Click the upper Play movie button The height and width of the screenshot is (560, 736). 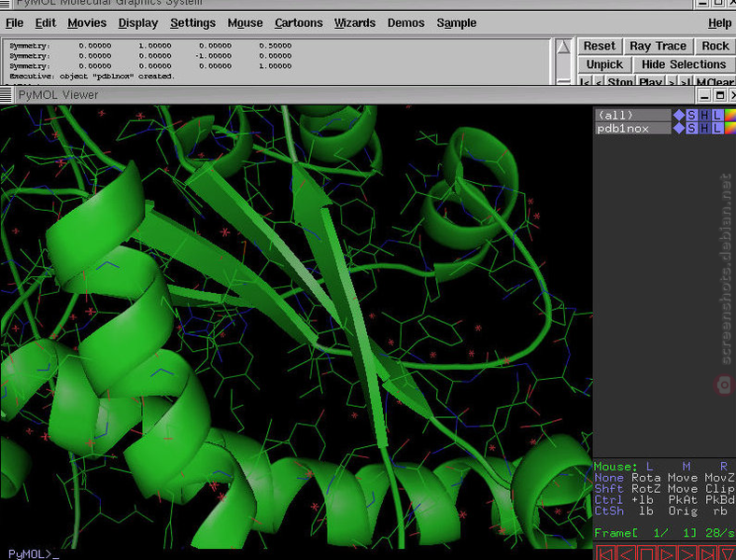(x=650, y=80)
